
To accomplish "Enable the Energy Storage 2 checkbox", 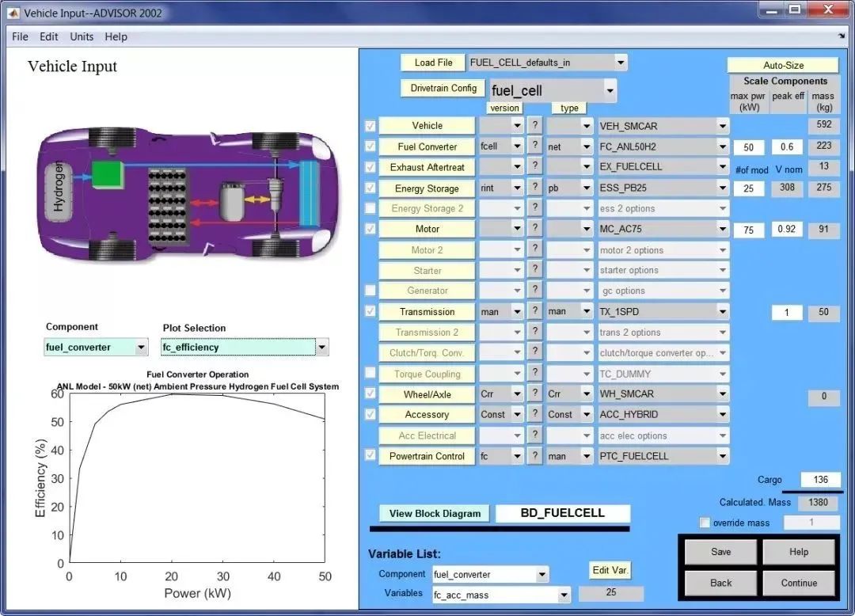I will pos(370,208).
